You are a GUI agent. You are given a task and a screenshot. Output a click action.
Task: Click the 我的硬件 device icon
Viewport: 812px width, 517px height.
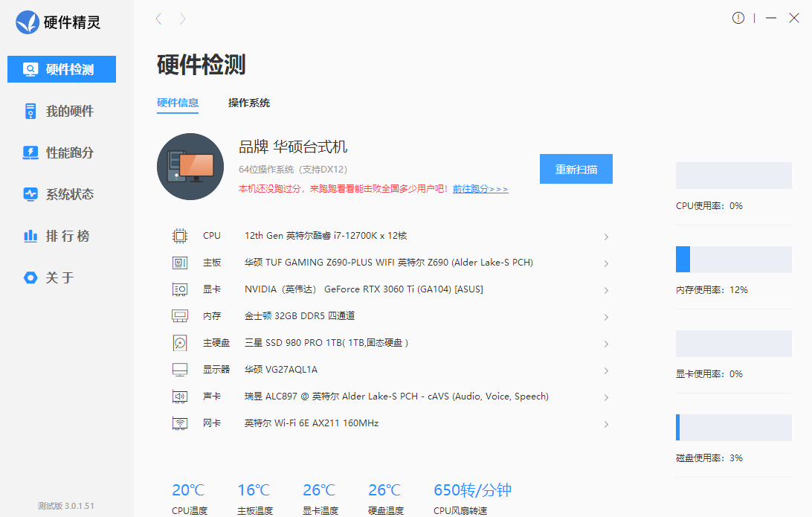30,111
